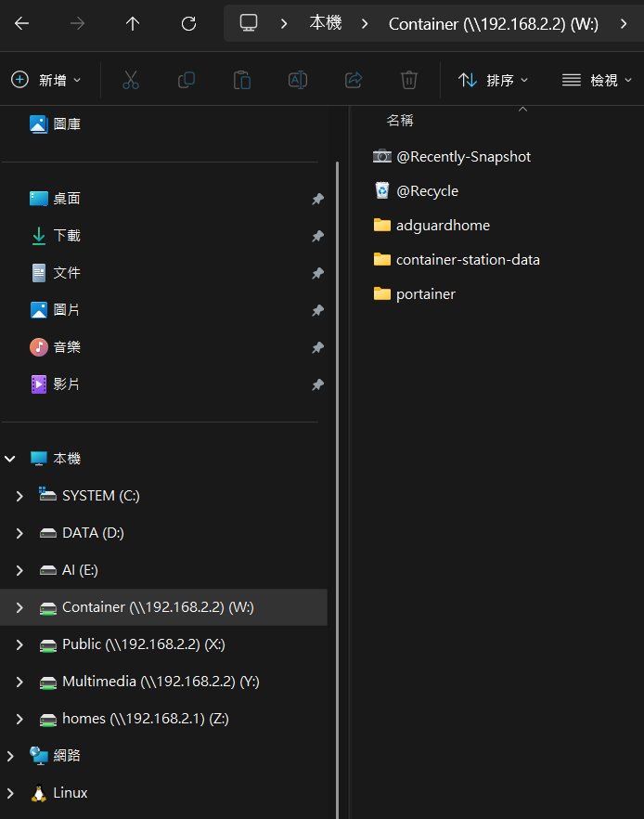Collapse the 本機 tree node
This screenshot has height=819, width=644.
point(10,459)
